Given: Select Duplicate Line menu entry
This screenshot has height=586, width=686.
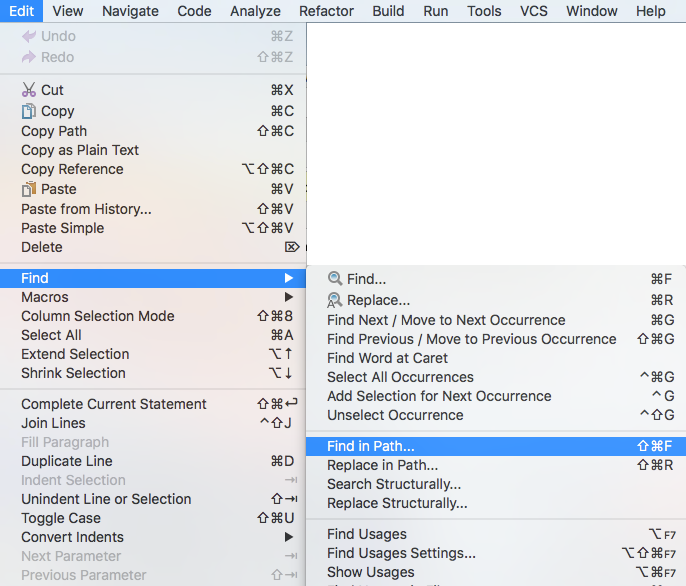Looking at the screenshot, I should point(67,461).
